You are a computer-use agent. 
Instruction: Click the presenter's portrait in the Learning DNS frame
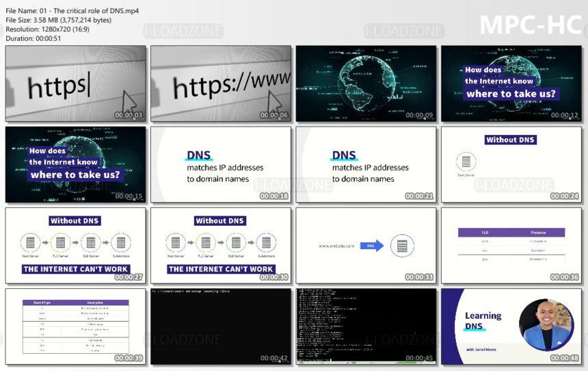click(546, 325)
